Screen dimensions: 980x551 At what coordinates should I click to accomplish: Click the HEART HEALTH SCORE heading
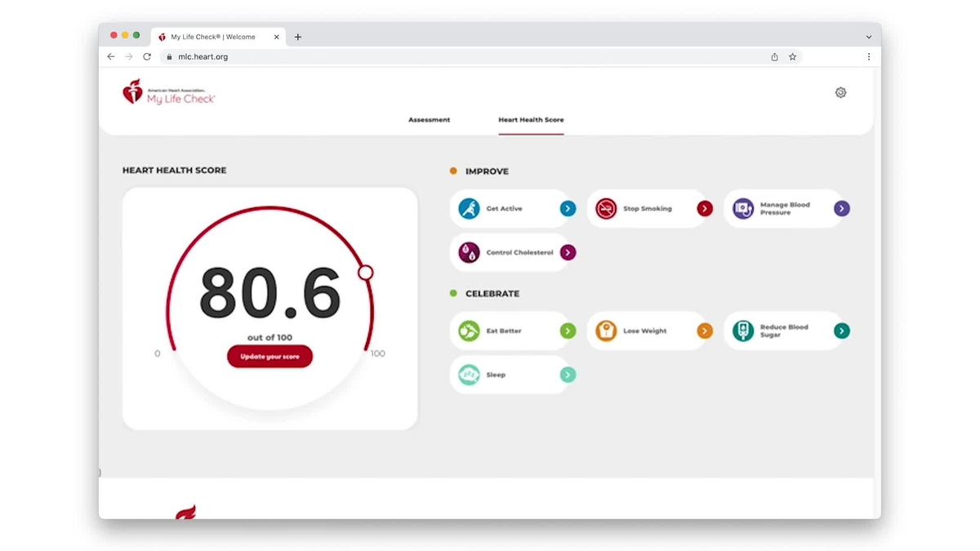click(175, 171)
